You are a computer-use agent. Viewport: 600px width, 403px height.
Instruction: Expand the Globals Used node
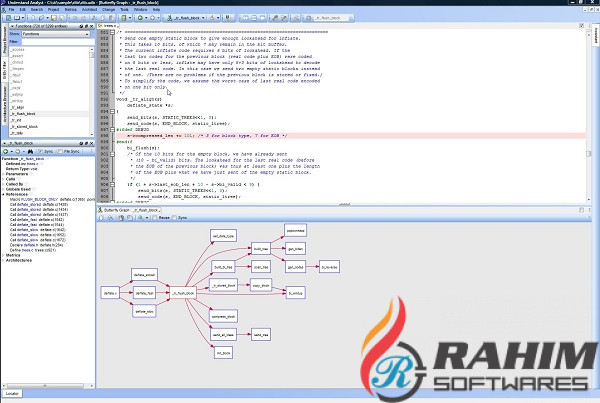[4, 189]
